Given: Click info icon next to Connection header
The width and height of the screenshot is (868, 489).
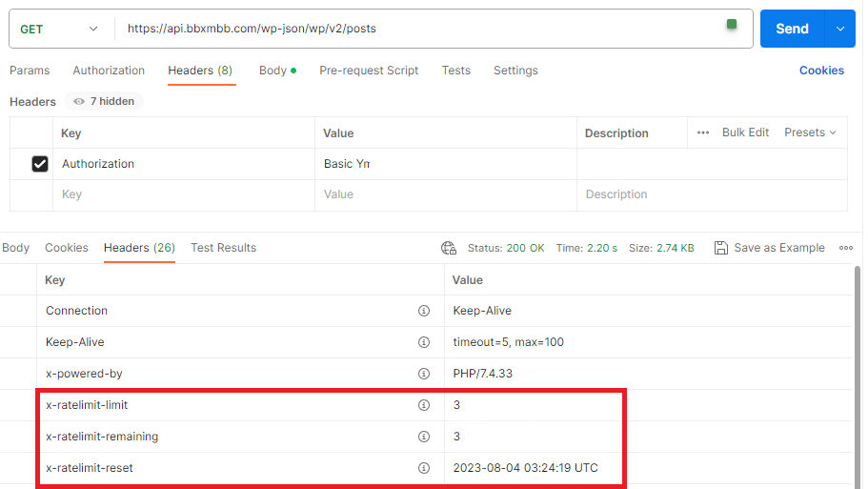Looking at the screenshot, I should (424, 311).
